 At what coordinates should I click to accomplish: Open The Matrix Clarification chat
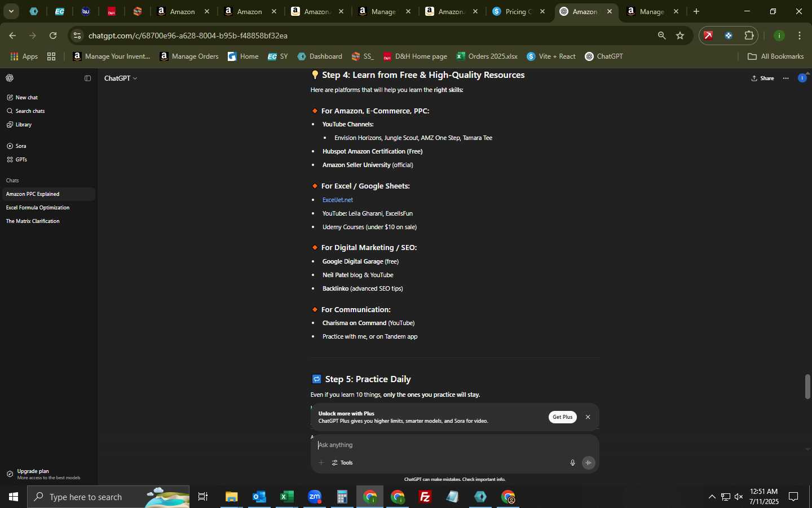(x=47, y=221)
